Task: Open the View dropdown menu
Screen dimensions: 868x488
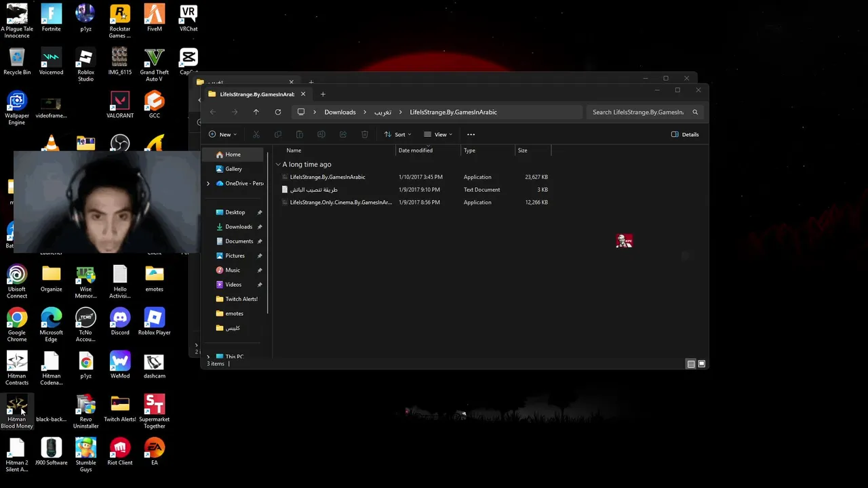Action: 438,134
